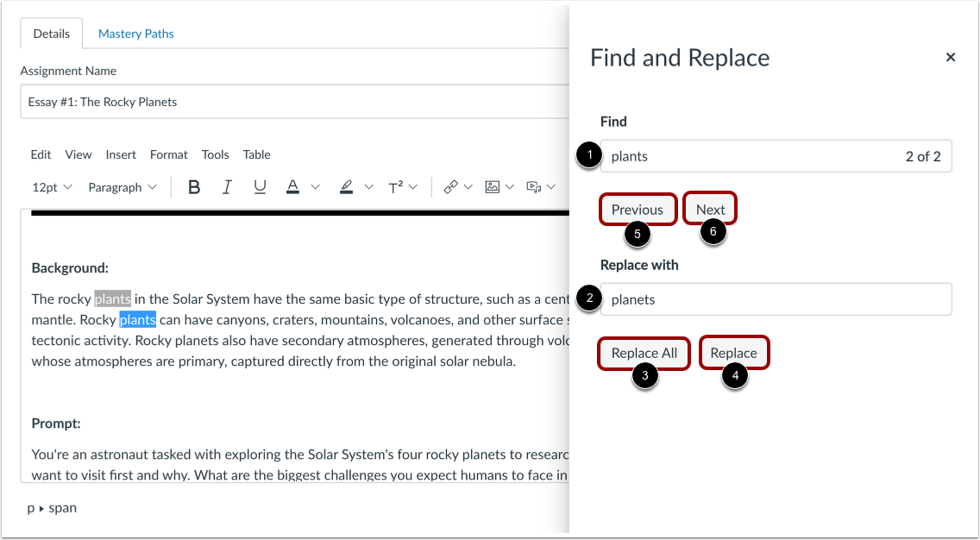This screenshot has height=540, width=980.
Task: Open the Format menu
Action: pyautogui.click(x=169, y=154)
